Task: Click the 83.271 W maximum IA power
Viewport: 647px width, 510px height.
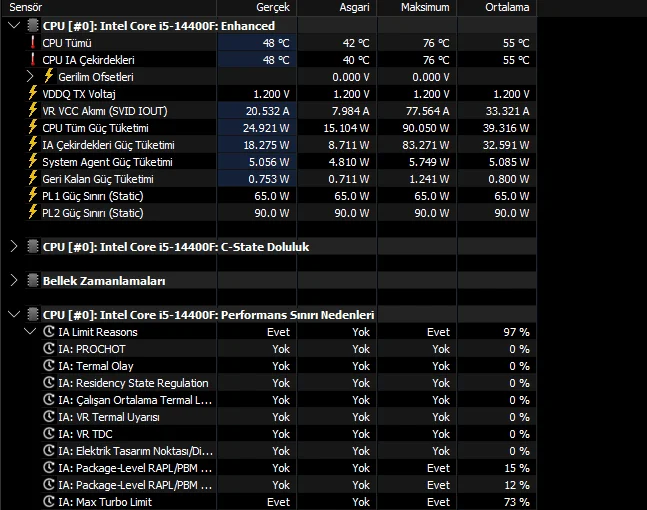Action: tap(426, 145)
